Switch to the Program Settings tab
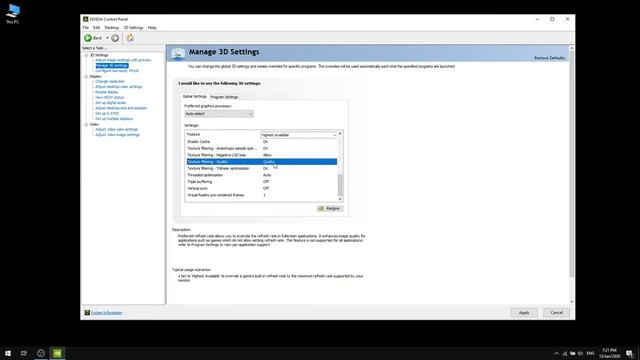The image size is (640, 360). point(224,97)
